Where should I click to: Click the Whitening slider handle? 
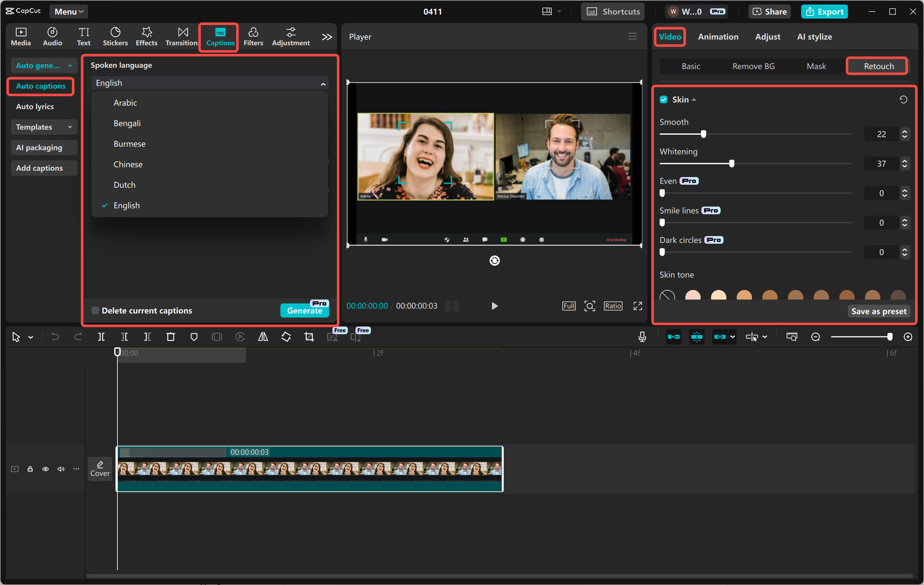[732, 164]
